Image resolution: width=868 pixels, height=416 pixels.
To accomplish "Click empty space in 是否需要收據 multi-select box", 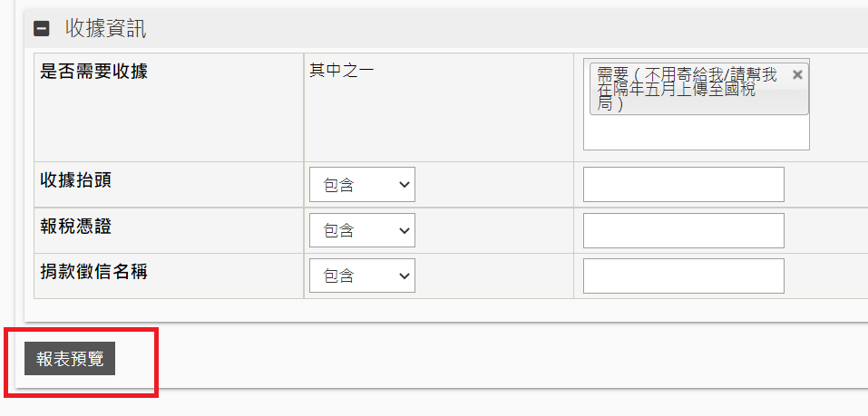I will point(697,132).
